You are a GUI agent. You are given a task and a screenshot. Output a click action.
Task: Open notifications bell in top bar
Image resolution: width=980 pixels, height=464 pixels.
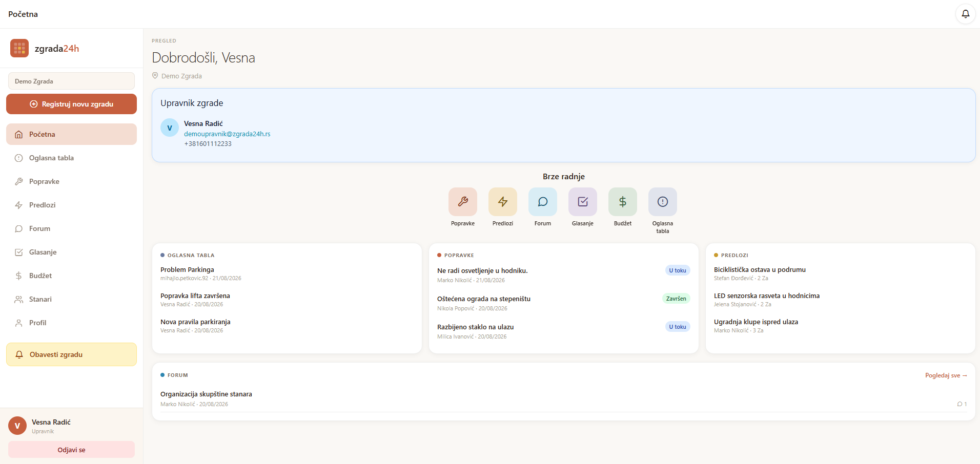point(965,14)
